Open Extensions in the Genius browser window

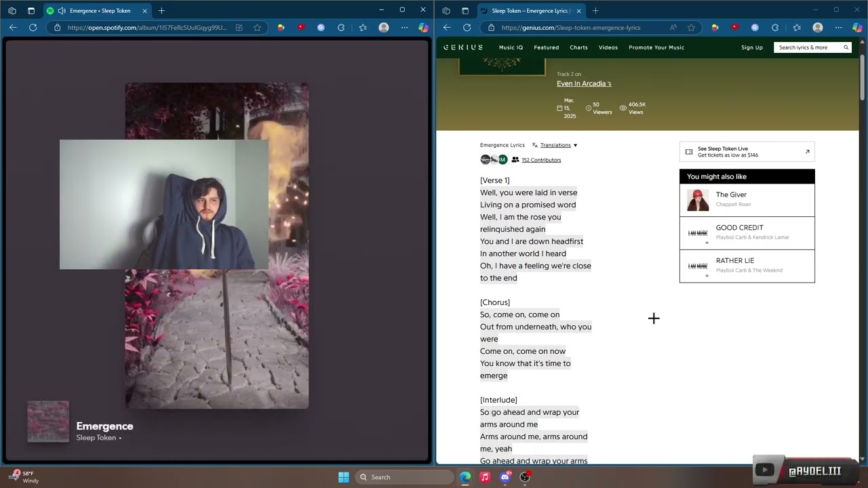tap(775, 28)
